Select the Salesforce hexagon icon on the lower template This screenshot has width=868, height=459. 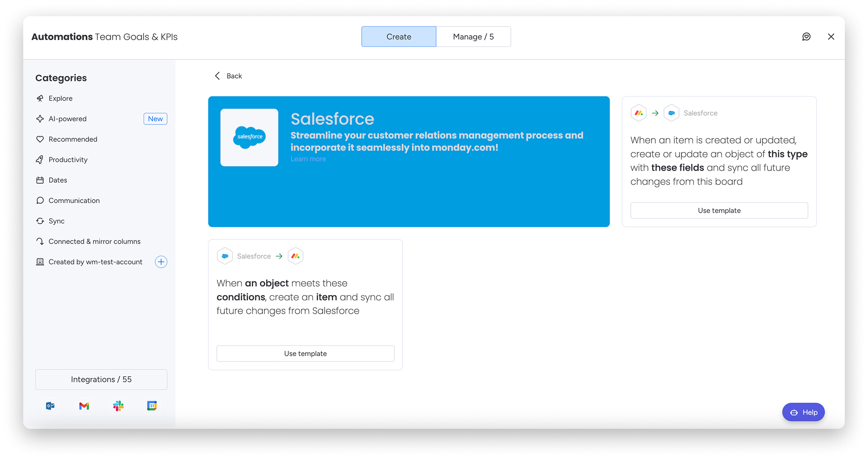pos(225,256)
